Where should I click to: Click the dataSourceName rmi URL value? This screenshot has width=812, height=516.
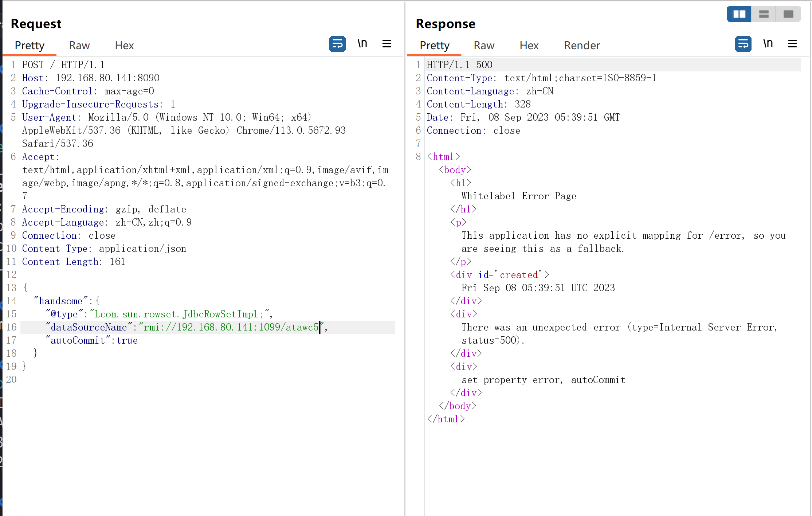pyautogui.click(x=231, y=327)
